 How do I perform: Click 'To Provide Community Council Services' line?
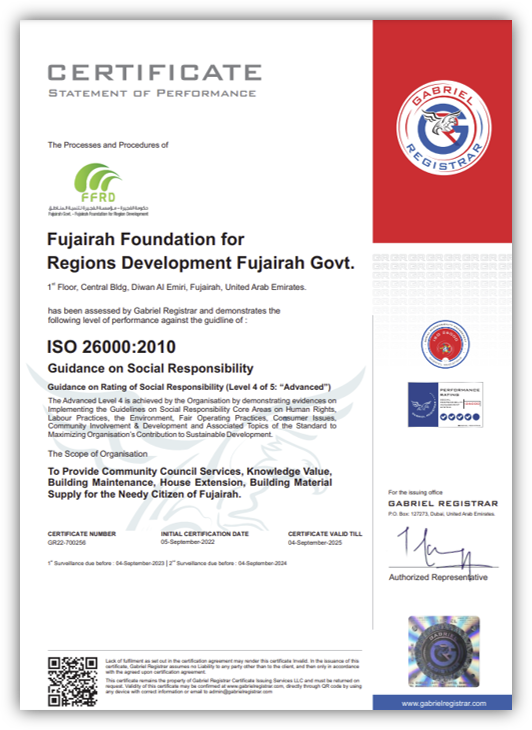190,472
